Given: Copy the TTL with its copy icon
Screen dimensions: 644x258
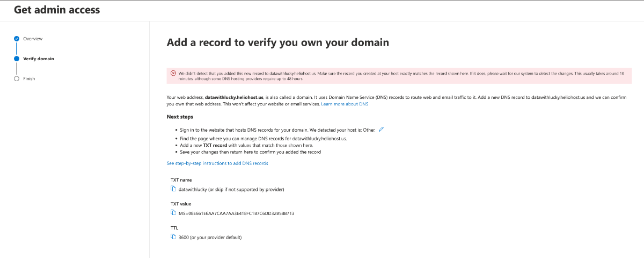Looking at the screenshot, I should (173, 237).
